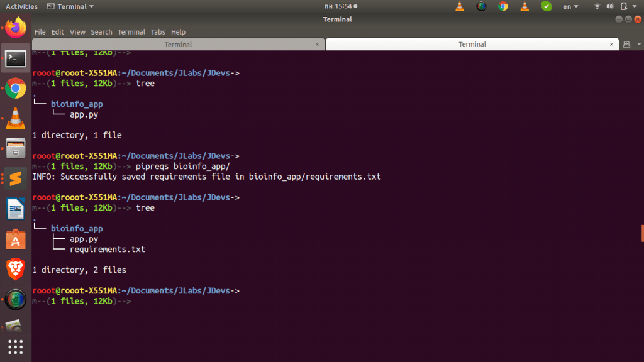This screenshot has width=644, height=362.
Task: Start VLC media player
Action: [14, 118]
